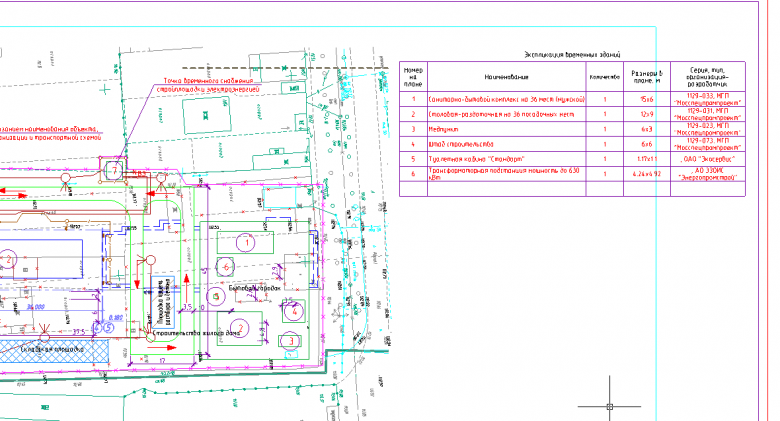Click the size value "15x6" in the table

click(x=647, y=100)
